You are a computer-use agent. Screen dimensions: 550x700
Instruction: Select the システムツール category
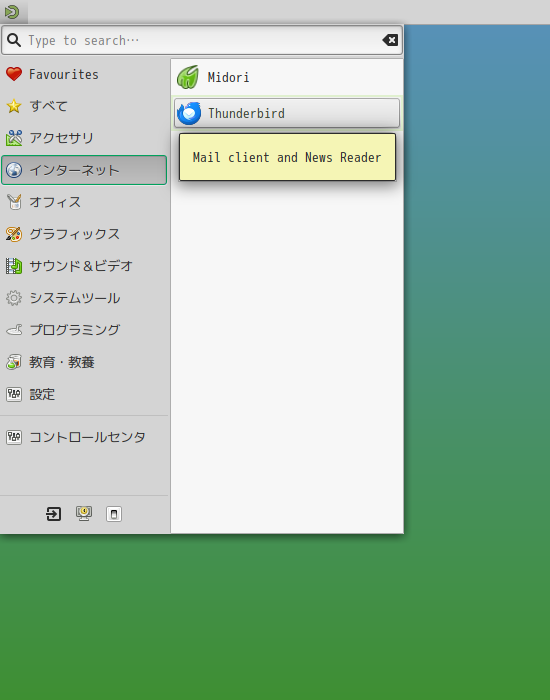point(84,298)
